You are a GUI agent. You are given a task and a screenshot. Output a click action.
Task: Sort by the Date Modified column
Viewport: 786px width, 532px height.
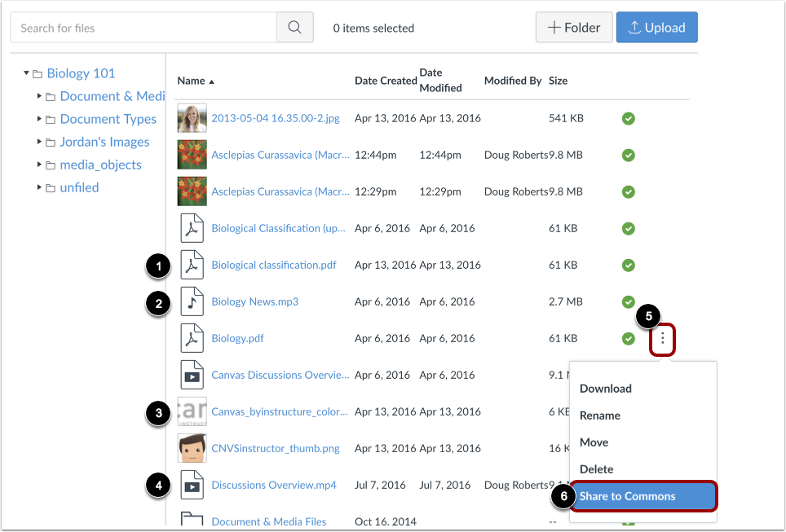tap(440, 80)
